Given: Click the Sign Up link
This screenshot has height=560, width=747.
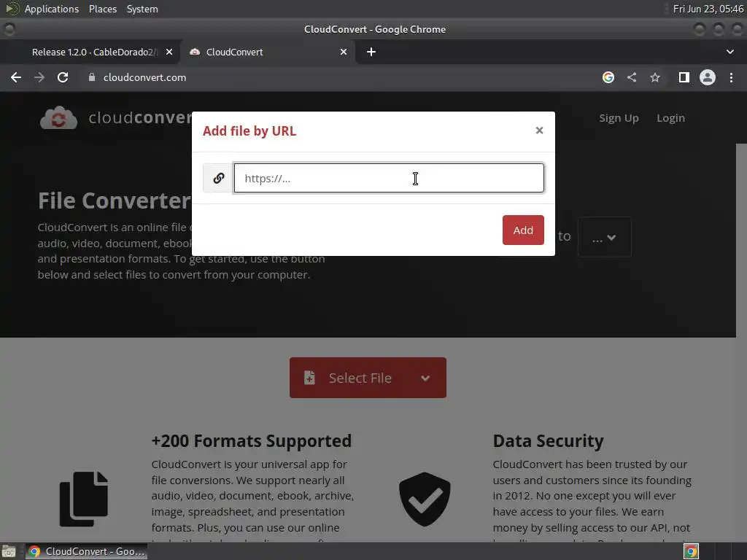Looking at the screenshot, I should tap(619, 118).
